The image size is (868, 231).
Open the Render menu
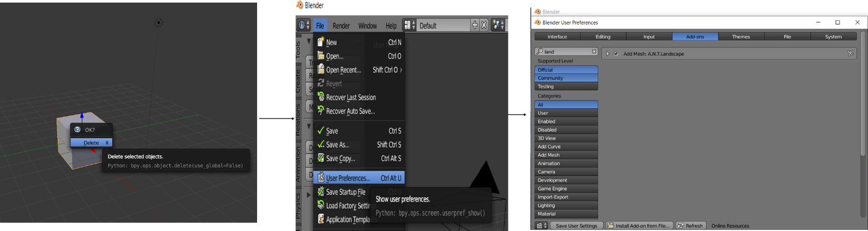(x=341, y=26)
